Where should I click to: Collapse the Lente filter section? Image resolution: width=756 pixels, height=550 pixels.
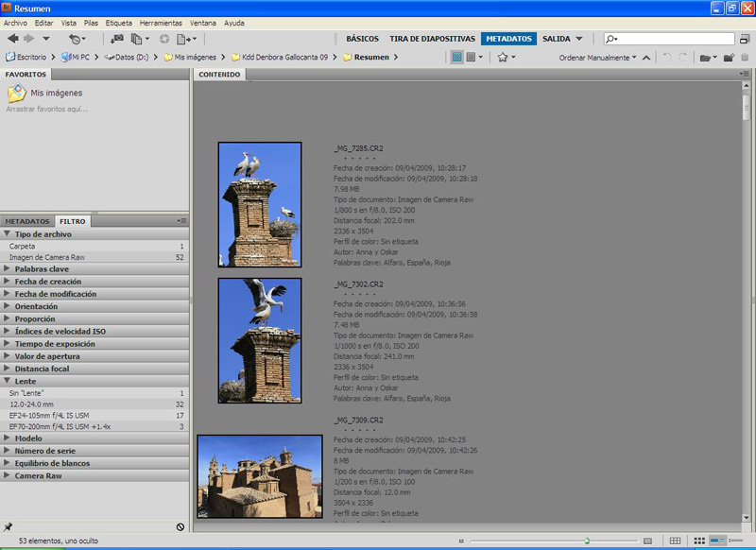point(7,381)
